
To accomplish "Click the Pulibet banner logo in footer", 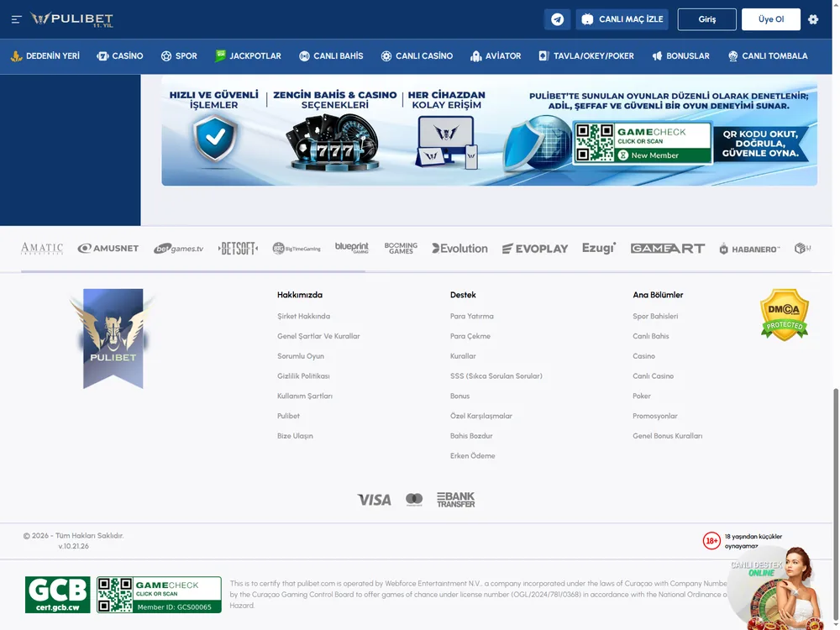I will tap(113, 339).
